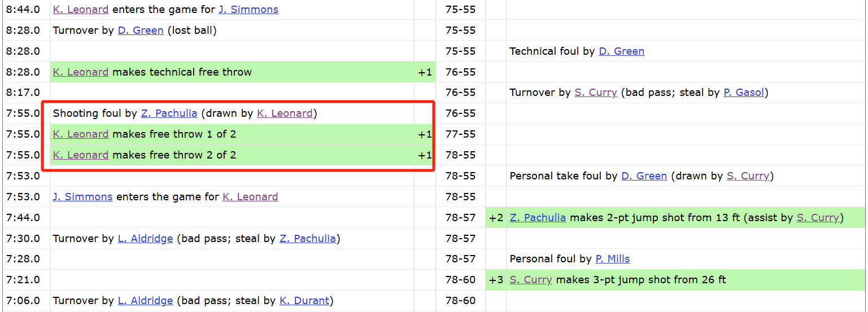The width and height of the screenshot is (868, 312).
Task: Open S. Curry link in the jump shot assist text
Action: pos(818,218)
